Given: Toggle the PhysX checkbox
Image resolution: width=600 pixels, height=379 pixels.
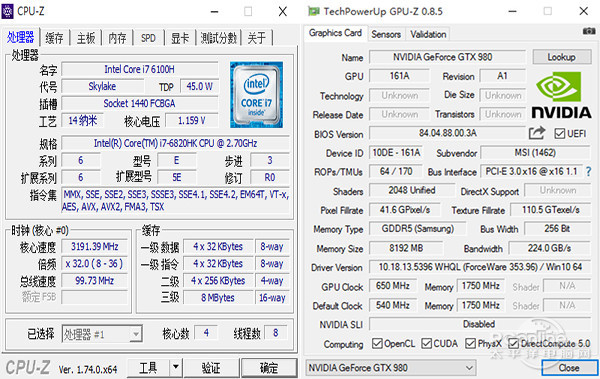Looking at the screenshot, I should tap(470, 343).
